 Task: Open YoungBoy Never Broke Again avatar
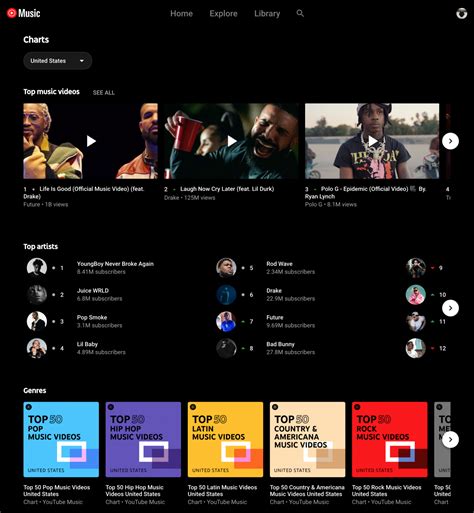tap(37, 268)
